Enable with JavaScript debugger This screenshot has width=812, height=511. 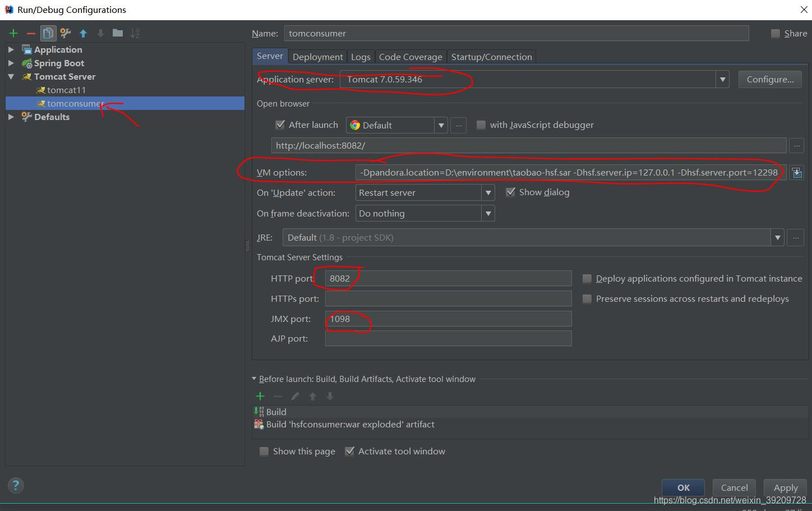pos(481,125)
